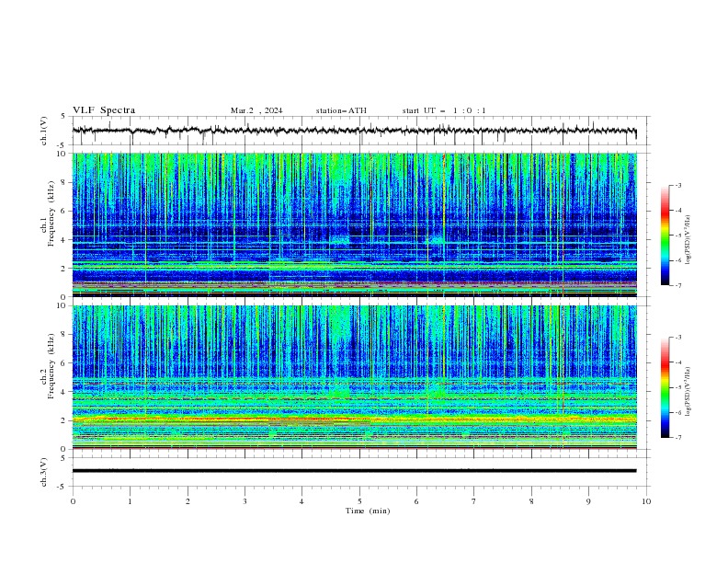Click the "VLF Spectra" plot title

coord(104,110)
